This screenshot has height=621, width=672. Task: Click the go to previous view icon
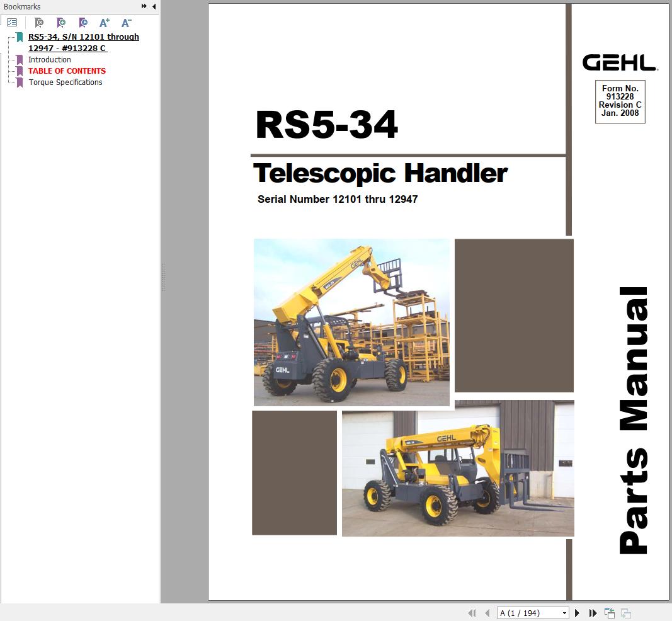coord(610,613)
